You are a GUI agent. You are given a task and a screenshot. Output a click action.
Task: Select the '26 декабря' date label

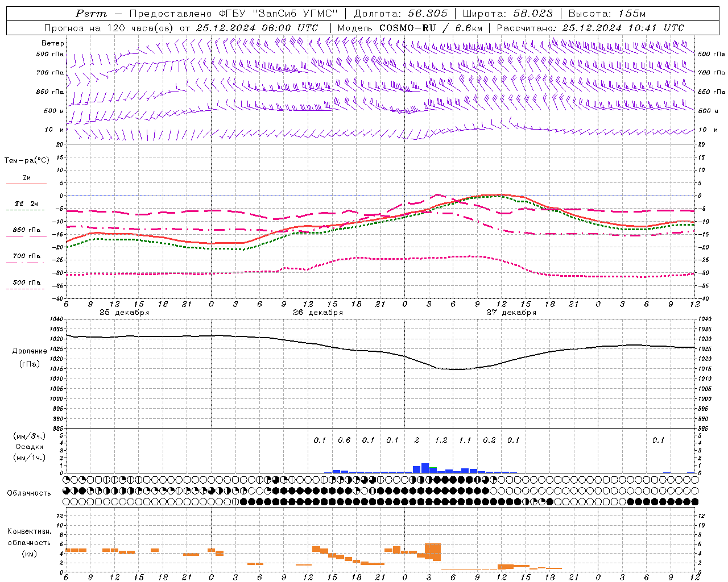[x=318, y=313]
